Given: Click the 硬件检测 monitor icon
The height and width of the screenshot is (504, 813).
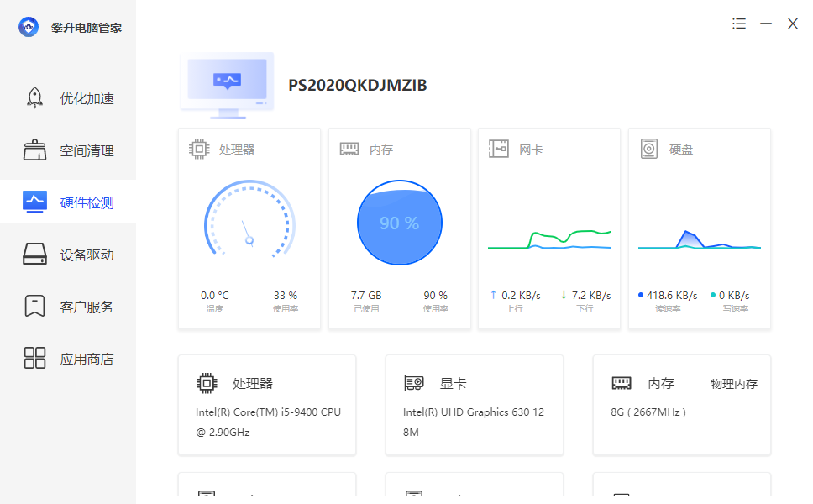Looking at the screenshot, I should [x=34, y=202].
